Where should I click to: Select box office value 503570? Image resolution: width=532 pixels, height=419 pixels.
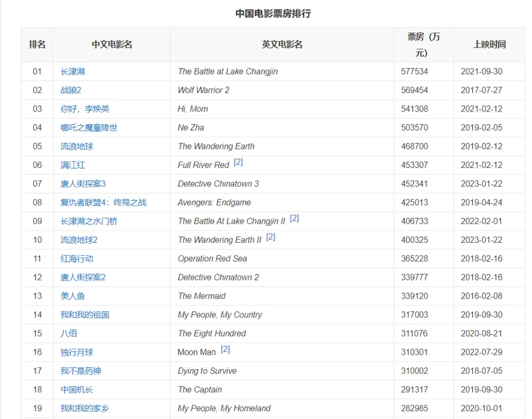(415, 127)
